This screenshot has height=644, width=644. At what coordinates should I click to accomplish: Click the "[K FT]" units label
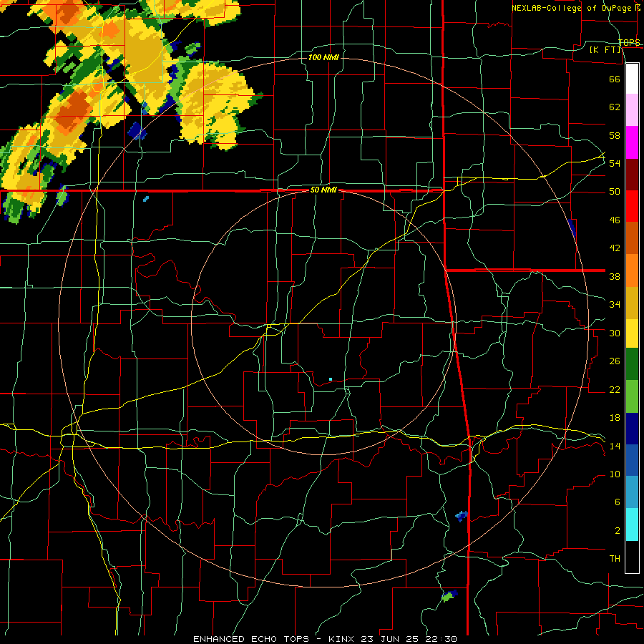click(x=605, y=50)
